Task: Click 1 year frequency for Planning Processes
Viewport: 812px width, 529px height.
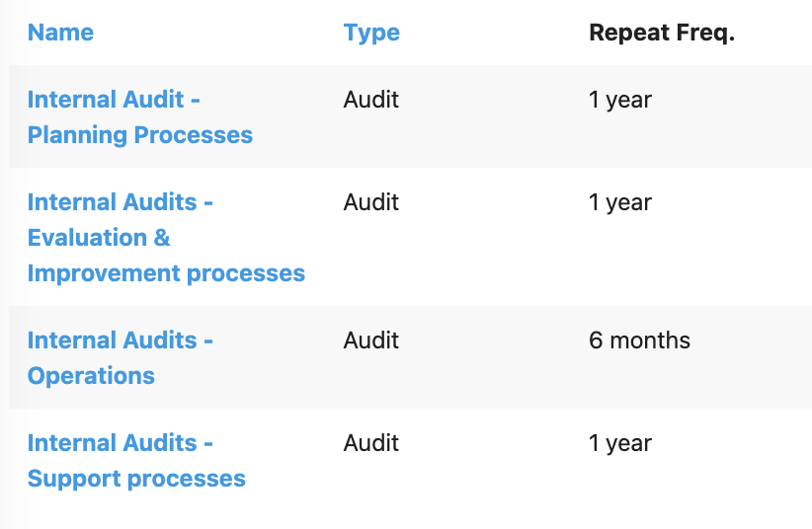Action: coord(620,100)
